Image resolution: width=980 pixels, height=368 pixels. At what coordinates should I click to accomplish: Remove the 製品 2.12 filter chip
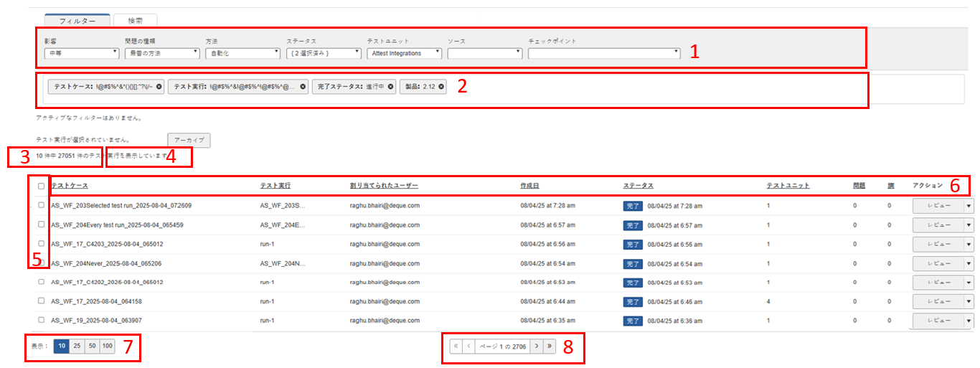[x=441, y=87]
